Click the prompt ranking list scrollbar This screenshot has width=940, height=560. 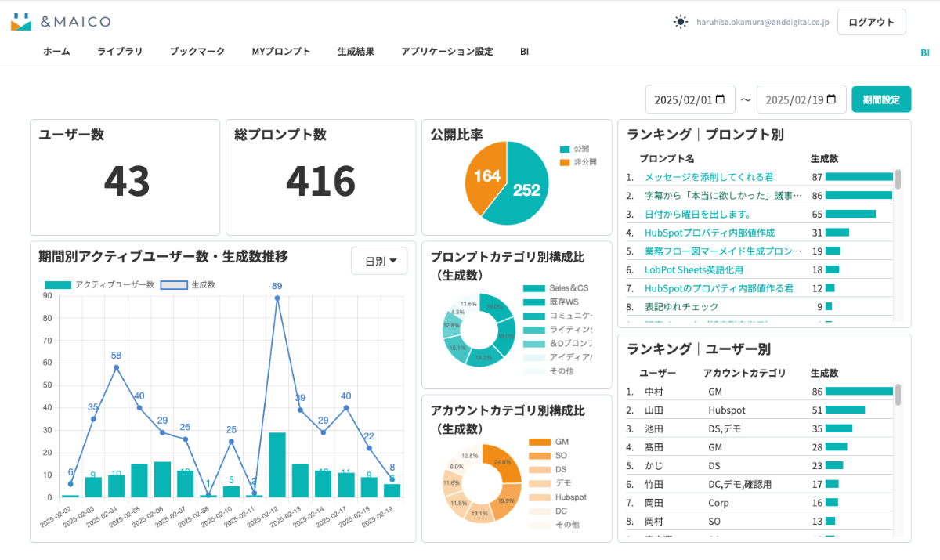(898, 179)
